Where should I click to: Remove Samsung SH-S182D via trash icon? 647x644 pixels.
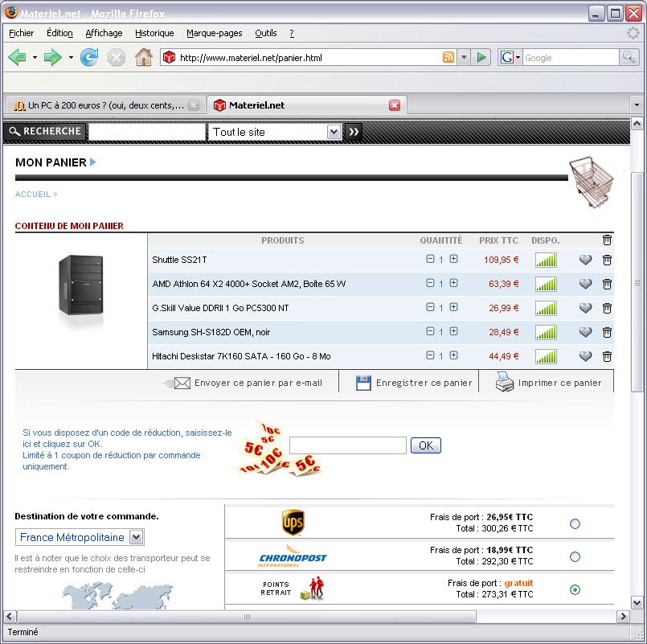pyautogui.click(x=607, y=332)
